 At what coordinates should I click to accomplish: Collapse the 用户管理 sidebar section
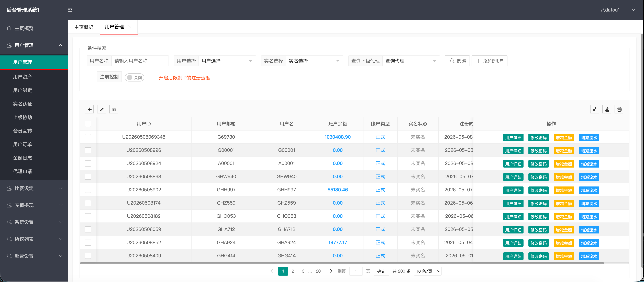coord(61,45)
